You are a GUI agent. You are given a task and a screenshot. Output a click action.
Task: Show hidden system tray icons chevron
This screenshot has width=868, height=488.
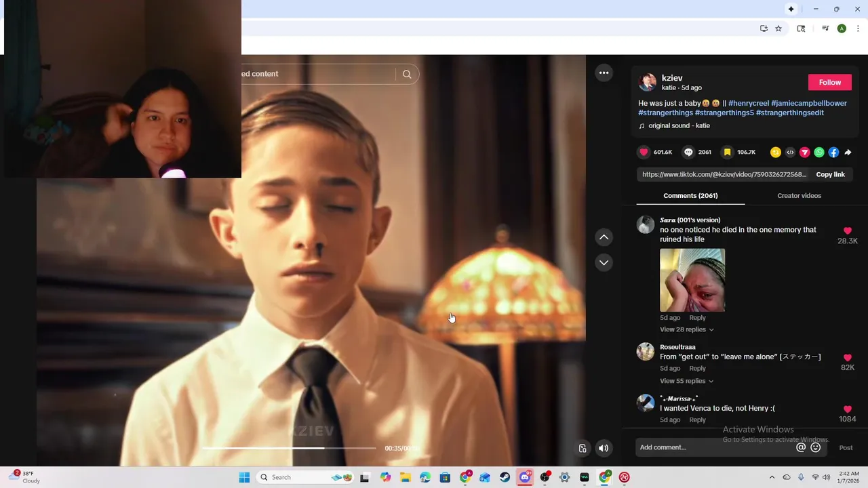(x=772, y=477)
